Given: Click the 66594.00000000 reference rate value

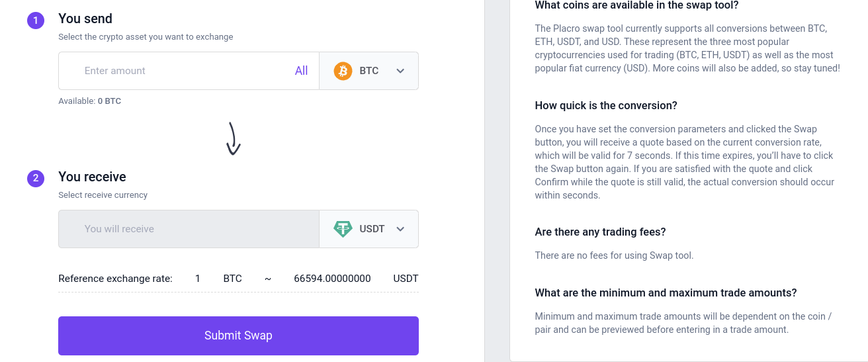Looking at the screenshot, I should [332, 279].
